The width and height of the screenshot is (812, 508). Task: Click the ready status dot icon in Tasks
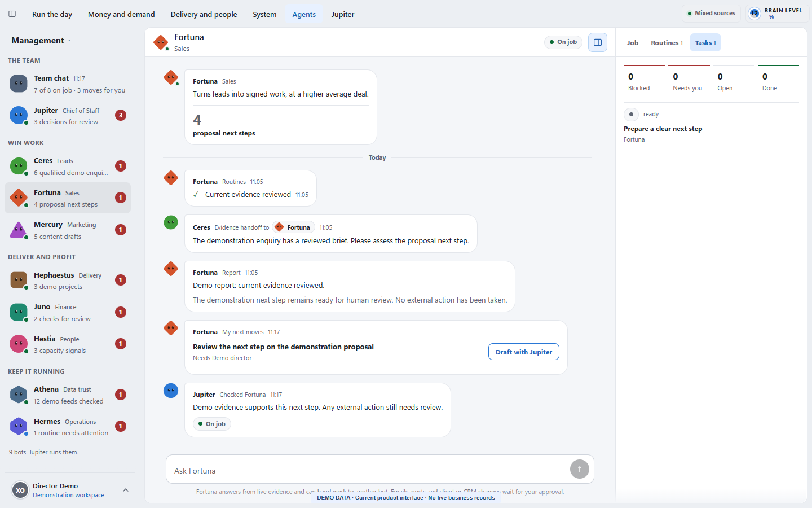point(631,114)
